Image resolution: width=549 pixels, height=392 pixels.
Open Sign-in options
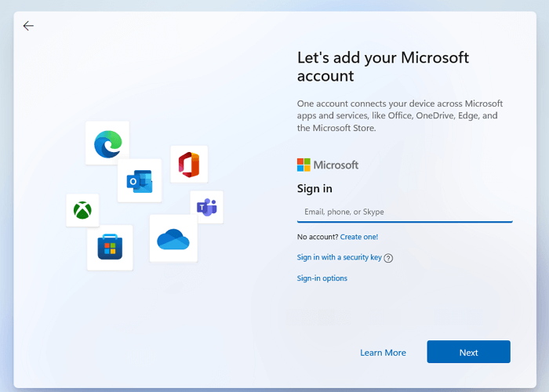pyautogui.click(x=322, y=278)
